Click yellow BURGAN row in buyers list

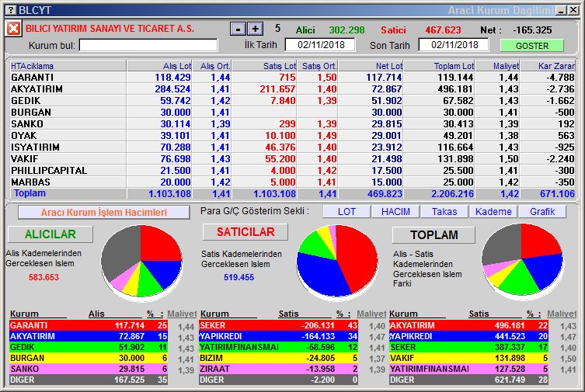pos(89,358)
